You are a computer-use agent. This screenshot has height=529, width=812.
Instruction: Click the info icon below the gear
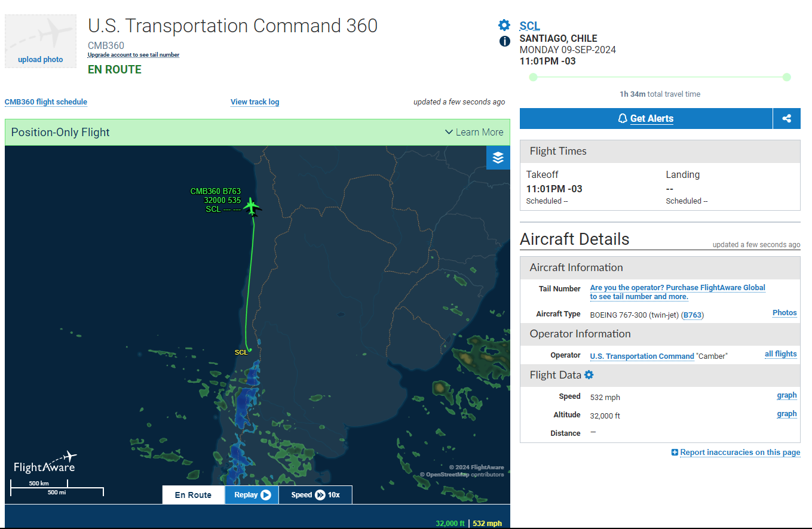(504, 41)
